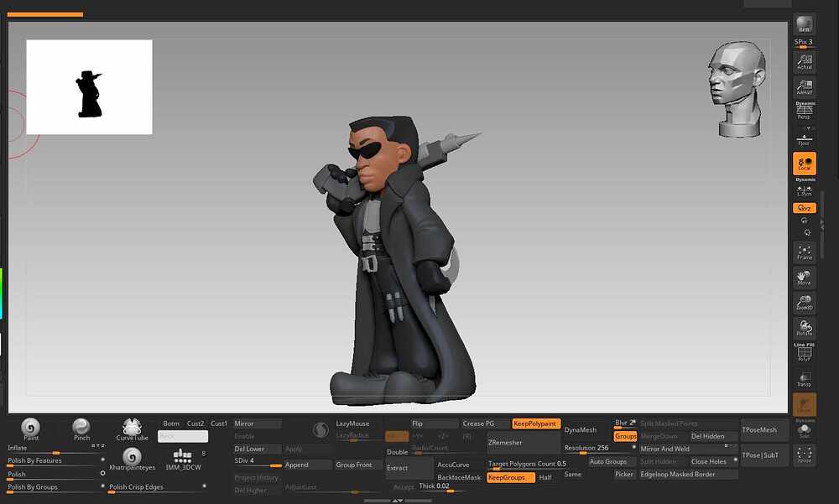This screenshot has width=839, height=504.
Task: Click the Del Lower button
Action: (x=258, y=449)
